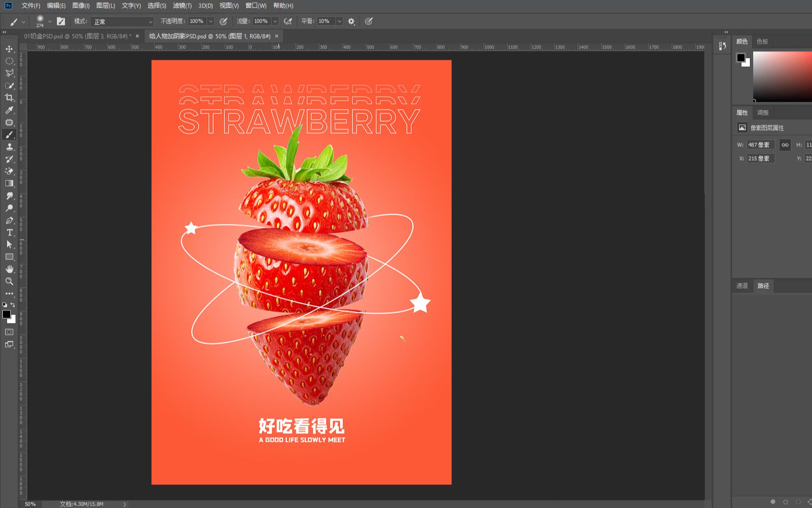Screen dimensions: 812x508
Task: Open the 滤镜(T) menu
Action: (182, 6)
